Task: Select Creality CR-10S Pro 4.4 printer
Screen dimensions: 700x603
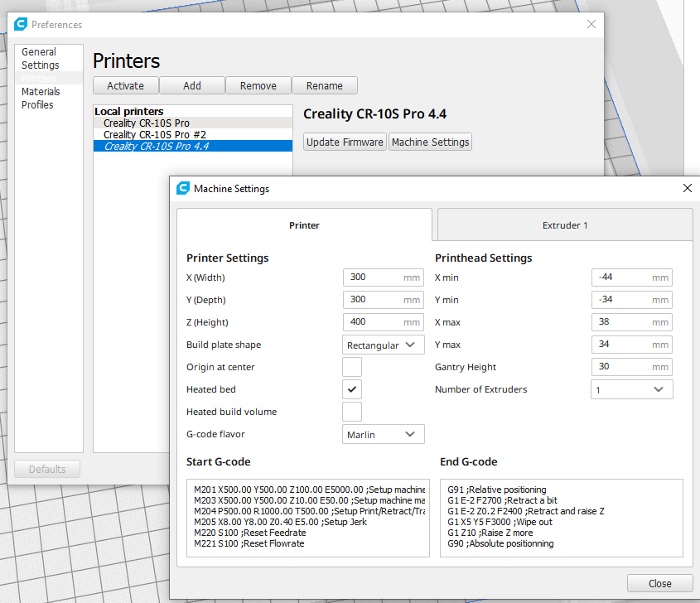Action: 193,146
